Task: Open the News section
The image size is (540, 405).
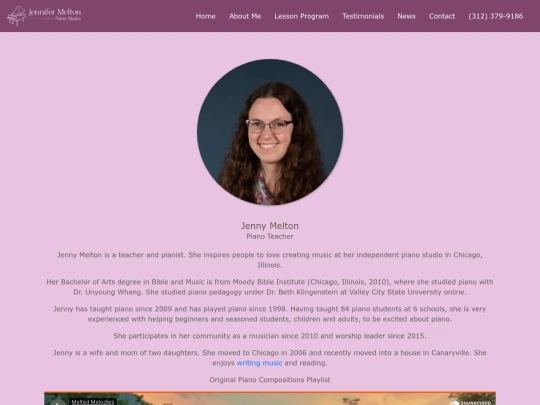Action: pos(406,16)
